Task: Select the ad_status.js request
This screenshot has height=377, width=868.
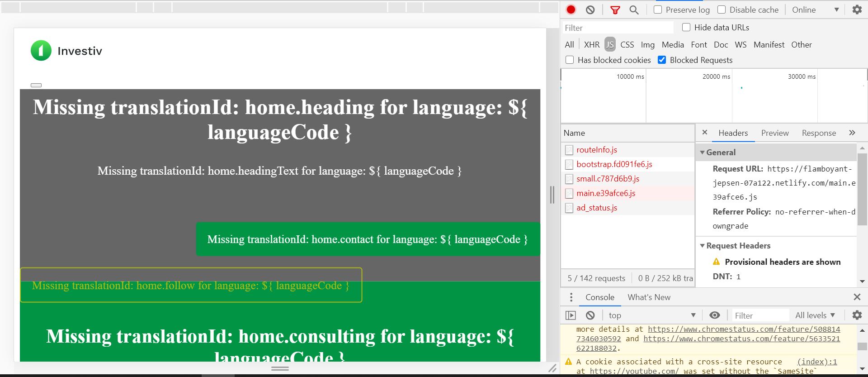Action: pyautogui.click(x=627, y=208)
